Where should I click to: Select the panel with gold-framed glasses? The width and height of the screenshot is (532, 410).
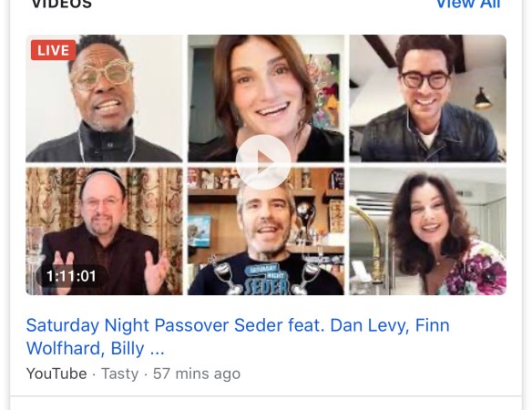pyautogui.click(x=104, y=98)
